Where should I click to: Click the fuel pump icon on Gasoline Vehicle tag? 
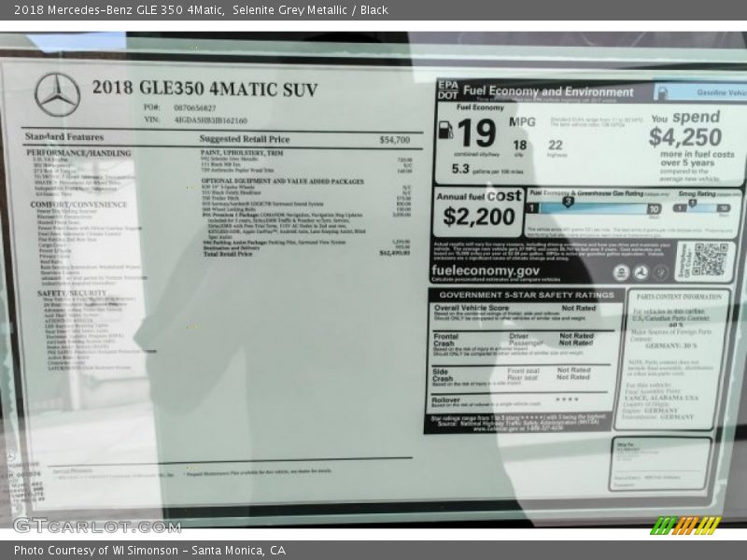point(661,93)
